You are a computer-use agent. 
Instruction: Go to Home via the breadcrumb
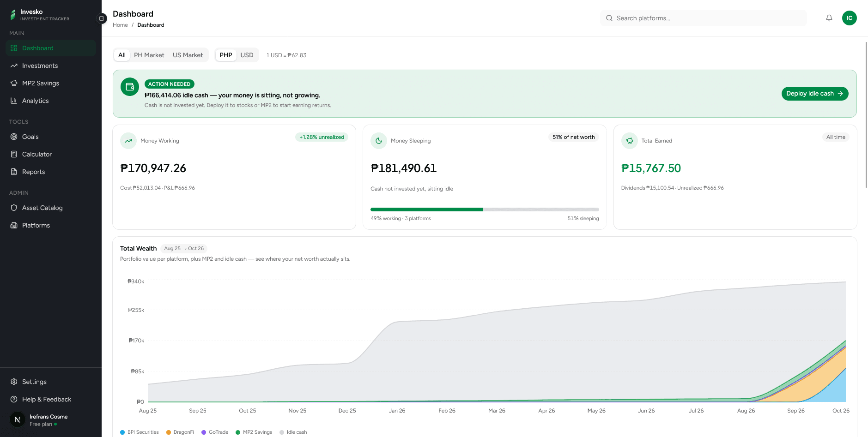[x=120, y=25]
